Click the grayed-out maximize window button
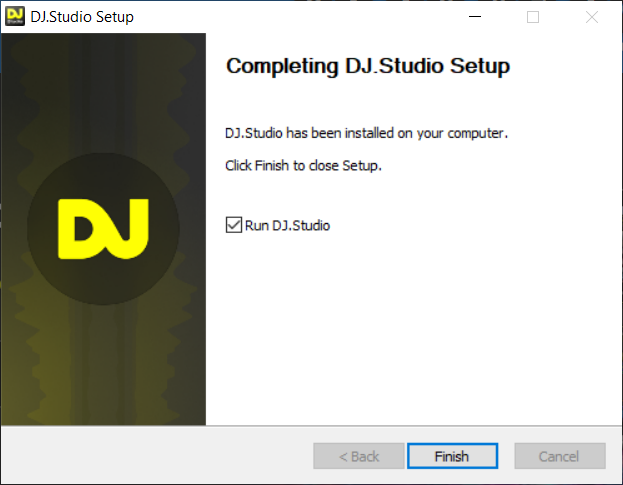 coord(533,17)
